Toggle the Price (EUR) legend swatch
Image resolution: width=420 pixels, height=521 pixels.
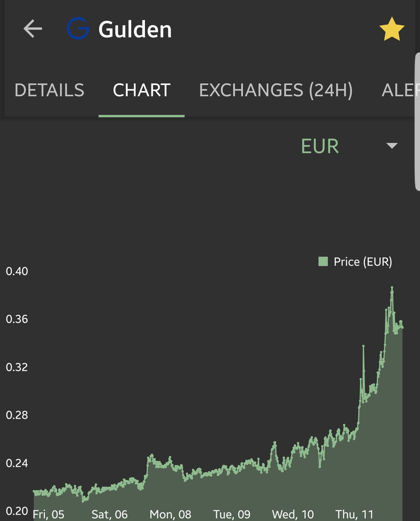tap(323, 261)
